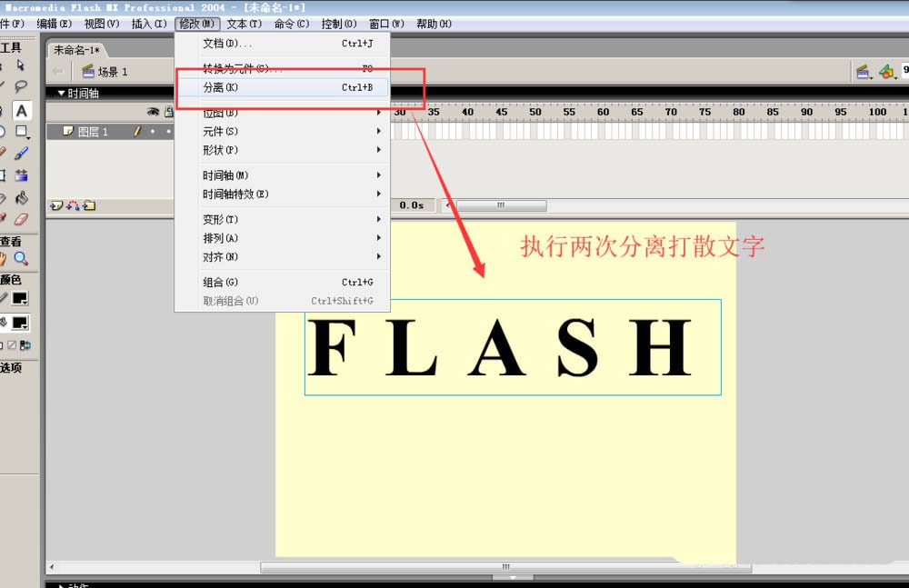Expand the 元件(S) submenu
The image size is (909, 588).
tap(283, 132)
